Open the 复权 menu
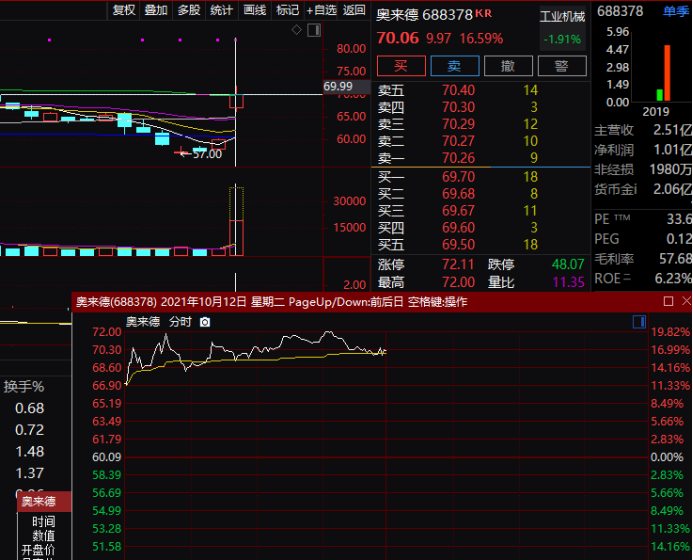 124,10
